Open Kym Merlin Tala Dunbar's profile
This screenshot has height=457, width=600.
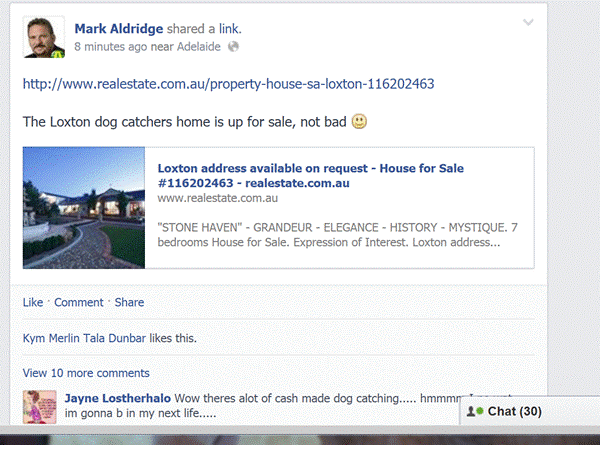(84, 338)
